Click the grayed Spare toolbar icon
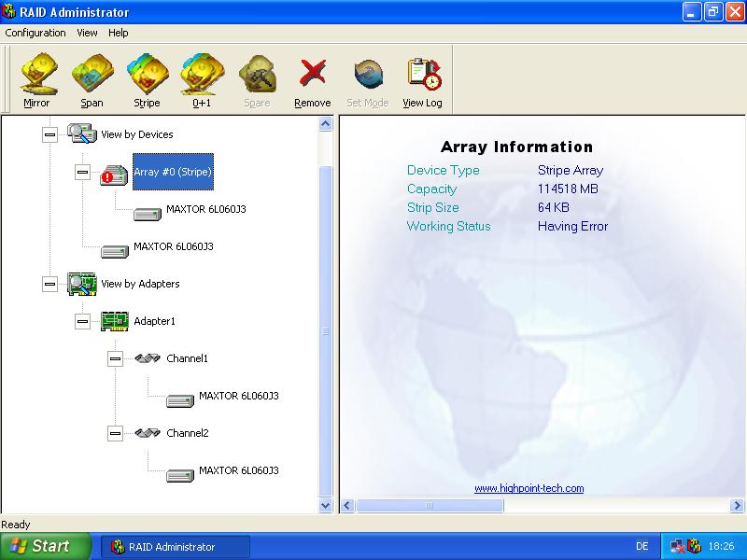The image size is (747, 560). [x=258, y=81]
